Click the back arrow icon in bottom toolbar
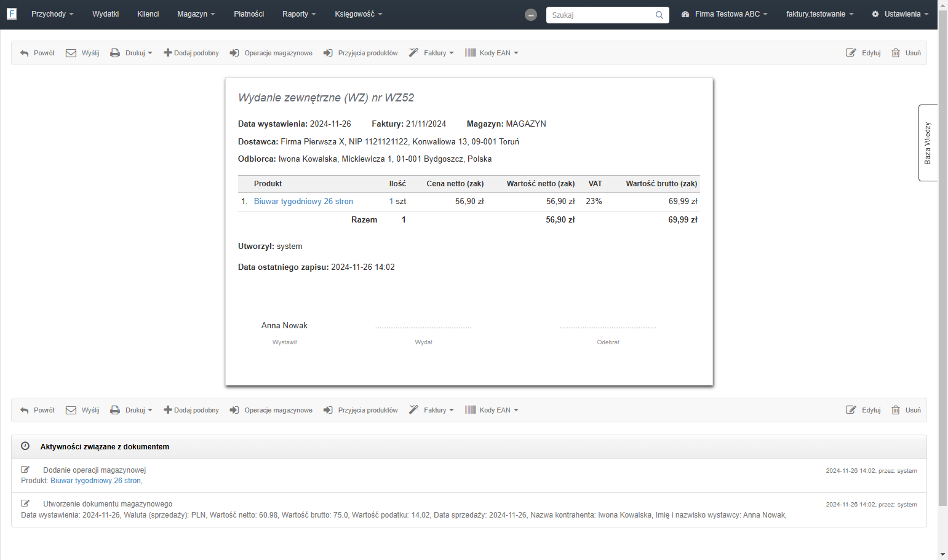This screenshot has height=560, width=948. (x=25, y=410)
